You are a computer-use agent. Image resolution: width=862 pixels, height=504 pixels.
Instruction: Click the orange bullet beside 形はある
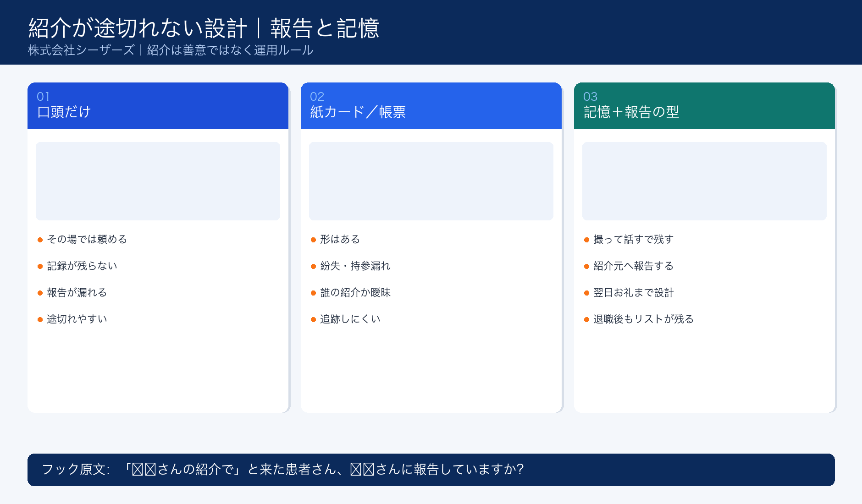pyautogui.click(x=313, y=240)
